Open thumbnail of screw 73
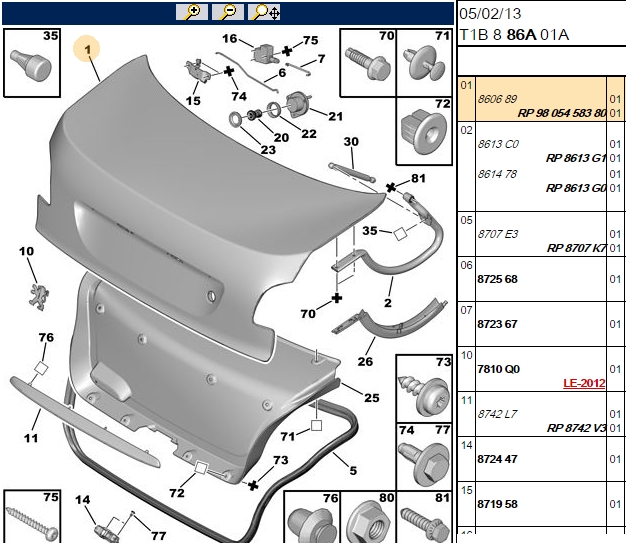 click(424, 388)
